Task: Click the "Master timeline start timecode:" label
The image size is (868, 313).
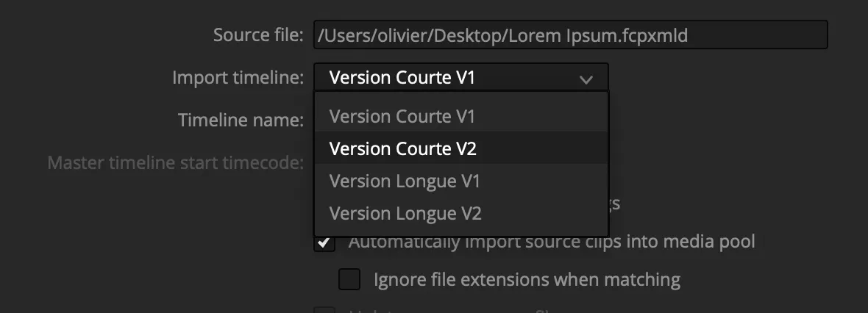Action: (175, 162)
